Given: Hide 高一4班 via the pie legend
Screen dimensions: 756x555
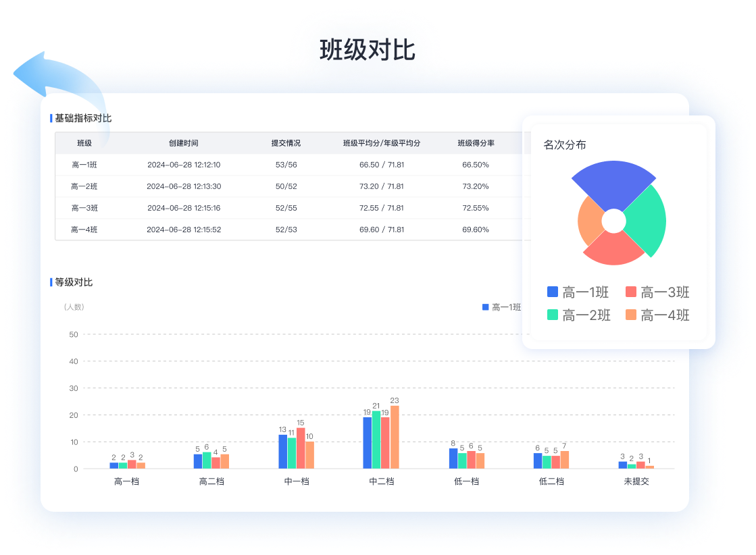Looking at the screenshot, I should [657, 315].
